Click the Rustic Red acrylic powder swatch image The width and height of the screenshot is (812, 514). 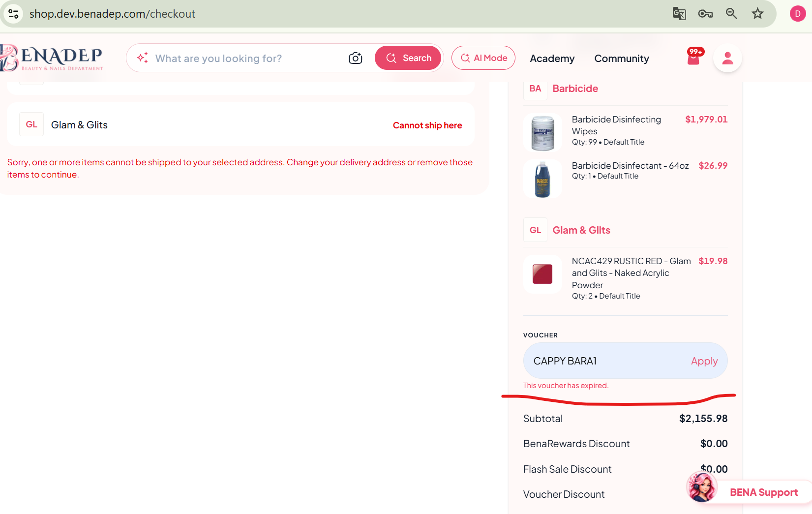[x=542, y=274]
